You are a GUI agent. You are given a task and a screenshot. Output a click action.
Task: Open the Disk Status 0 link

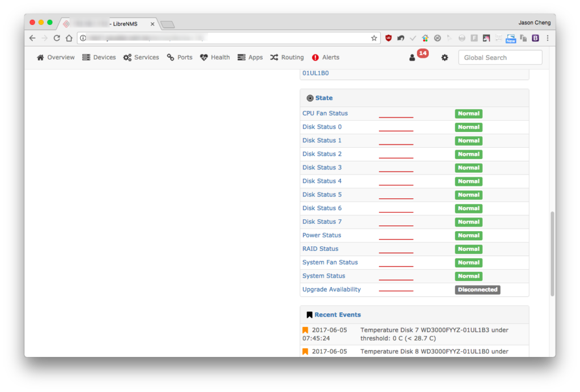pos(322,127)
